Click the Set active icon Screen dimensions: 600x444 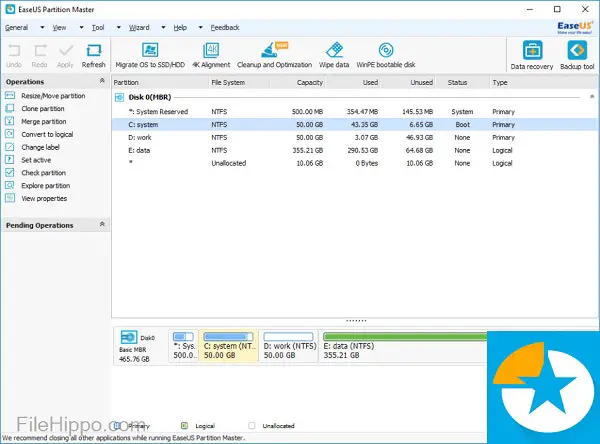pos(10,160)
